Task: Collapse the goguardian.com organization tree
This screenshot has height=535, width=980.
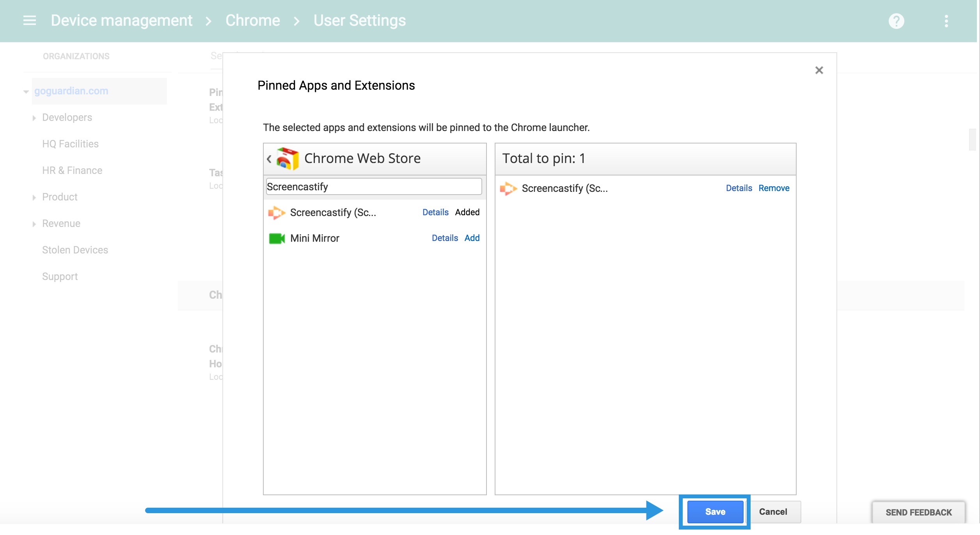Action: click(x=26, y=92)
